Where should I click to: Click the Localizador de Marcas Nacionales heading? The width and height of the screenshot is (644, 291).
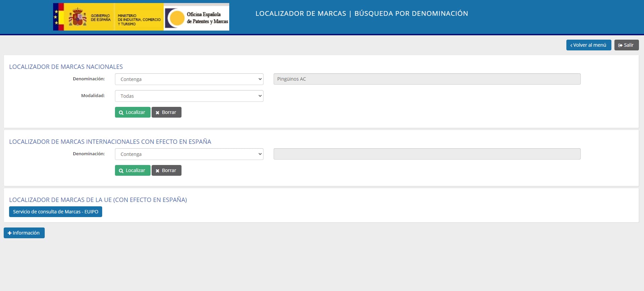pos(66,67)
